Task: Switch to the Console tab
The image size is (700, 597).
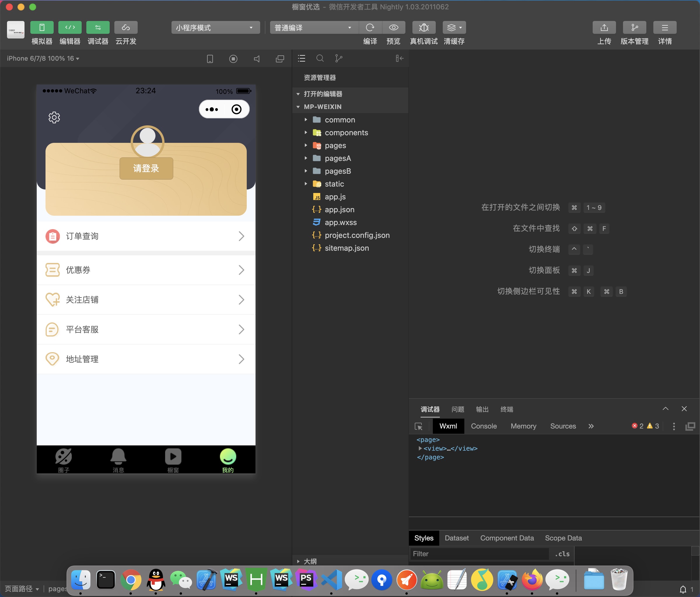Action: tap(484, 426)
